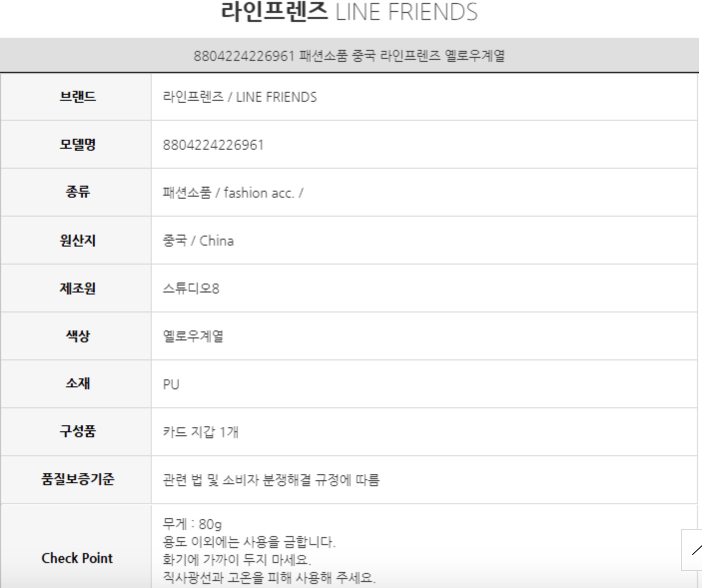
Task: Click the 원산지 row label
Action: pyautogui.click(x=77, y=240)
